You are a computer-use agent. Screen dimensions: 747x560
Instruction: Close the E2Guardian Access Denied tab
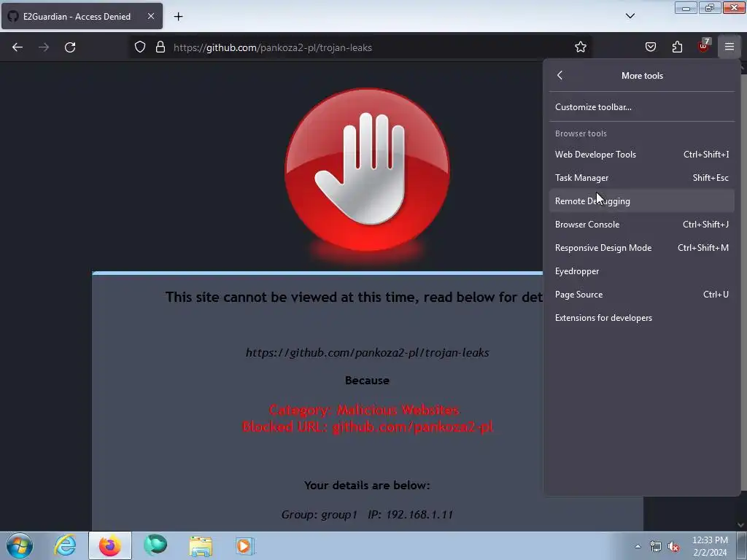point(151,16)
